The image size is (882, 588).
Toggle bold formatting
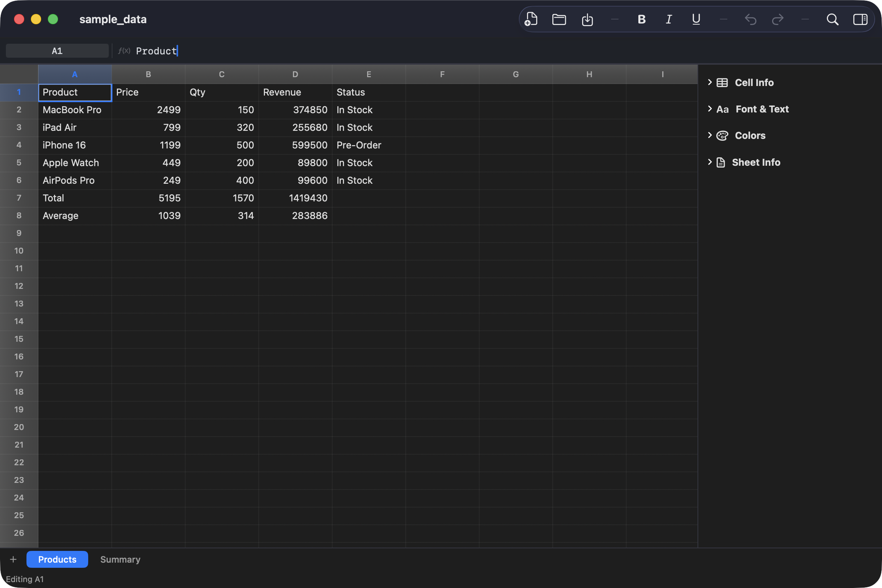(x=641, y=19)
